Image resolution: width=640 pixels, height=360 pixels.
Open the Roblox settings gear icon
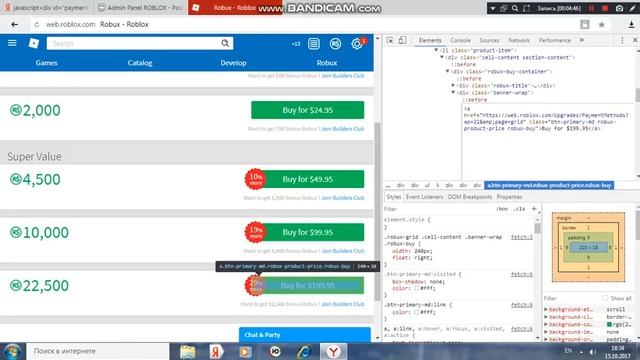[357, 43]
